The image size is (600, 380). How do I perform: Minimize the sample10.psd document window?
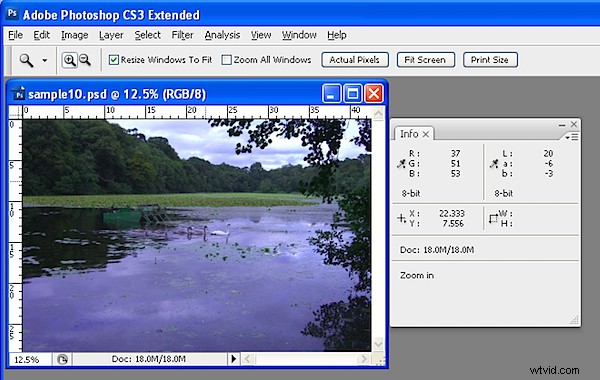tap(332, 94)
